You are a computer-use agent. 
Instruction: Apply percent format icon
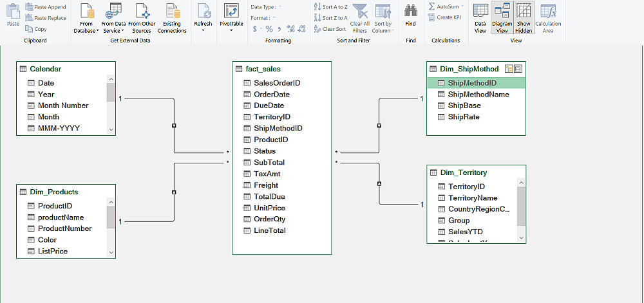(269, 29)
